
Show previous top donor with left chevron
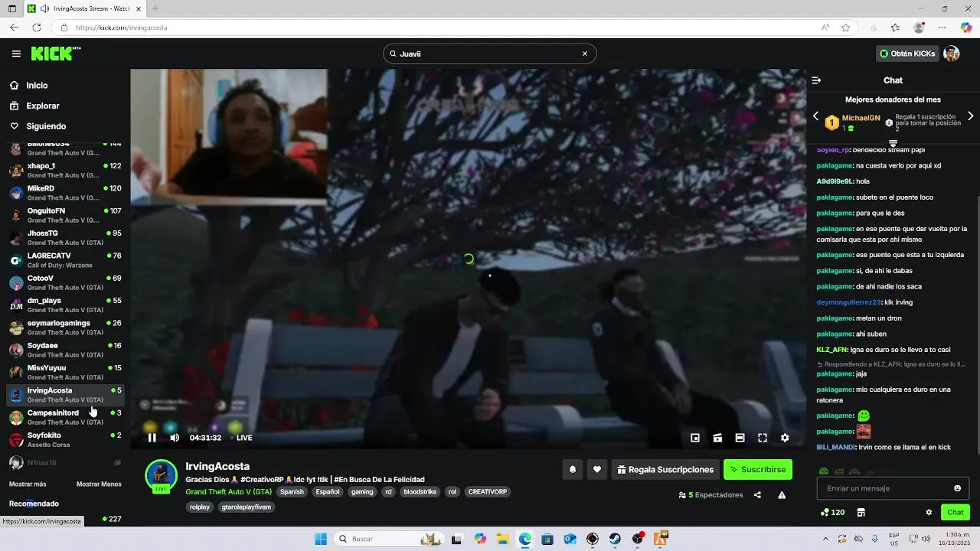[x=815, y=116]
